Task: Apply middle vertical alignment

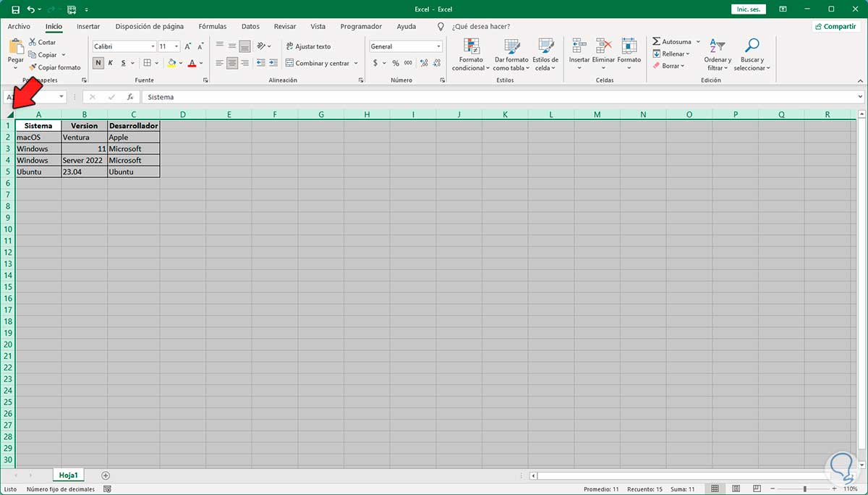Action: (x=232, y=46)
